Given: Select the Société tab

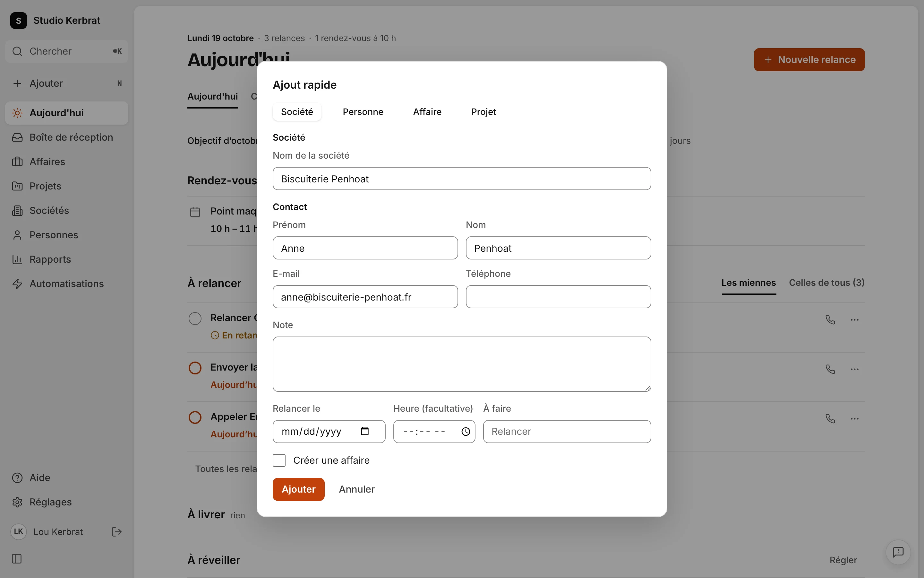Looking at the screenshot, I should point(297,112).
